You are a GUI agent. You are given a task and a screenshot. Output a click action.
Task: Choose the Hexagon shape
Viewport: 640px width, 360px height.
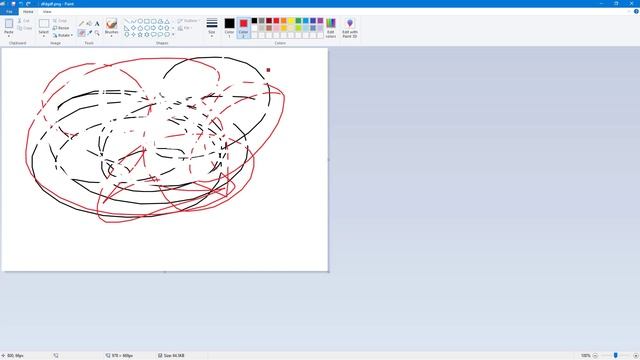pos(147,28)
